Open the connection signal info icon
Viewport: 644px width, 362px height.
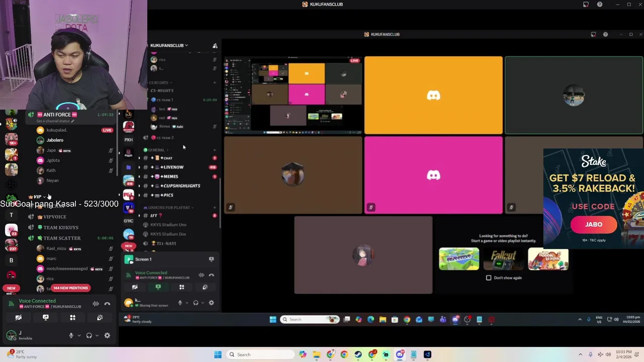coord(11,303)
